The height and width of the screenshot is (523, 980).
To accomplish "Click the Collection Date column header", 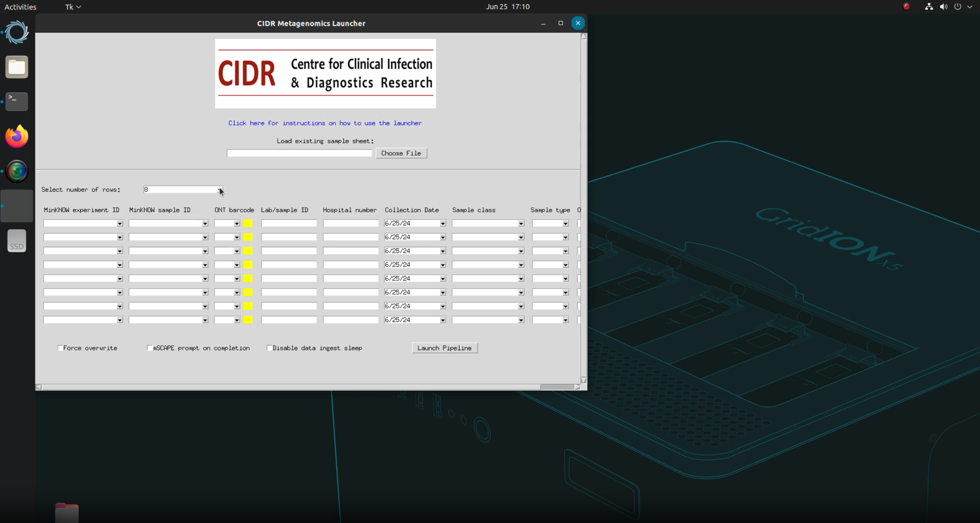I will 412,210.
